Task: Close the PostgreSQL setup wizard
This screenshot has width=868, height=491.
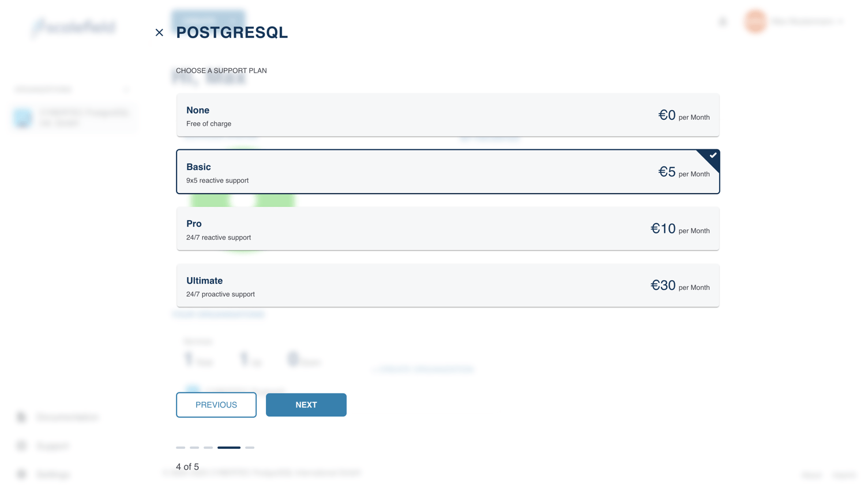Action: click(x=159, y=33)
